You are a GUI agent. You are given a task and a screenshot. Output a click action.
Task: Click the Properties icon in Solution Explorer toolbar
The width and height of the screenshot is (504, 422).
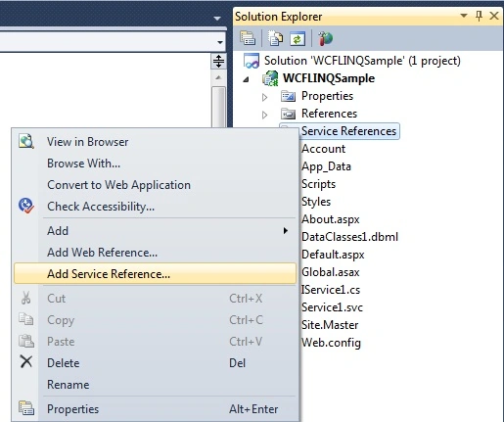248,38
